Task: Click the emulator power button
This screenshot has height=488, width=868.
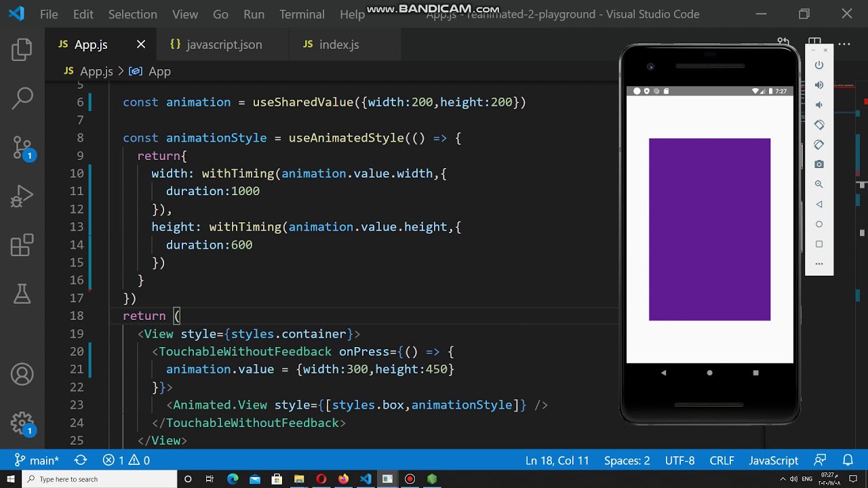Action: point(819,65)
